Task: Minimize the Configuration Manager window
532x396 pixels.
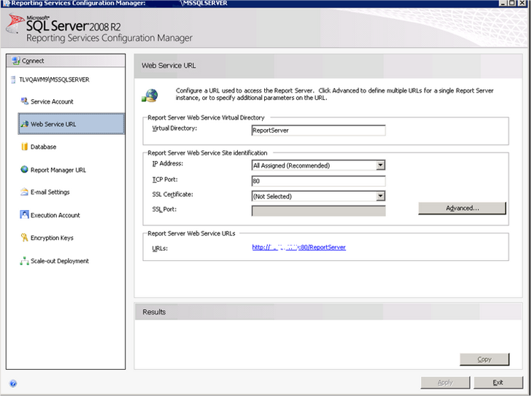Action: click(504, 3)
